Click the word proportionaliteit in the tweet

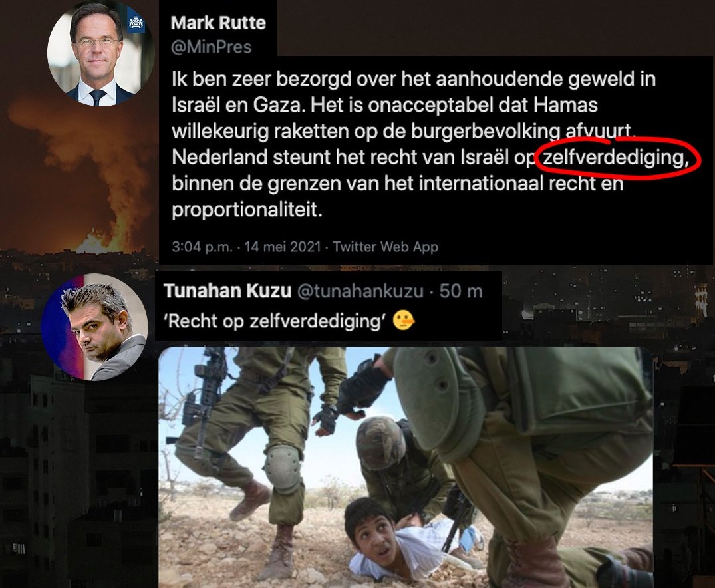[247, 210]
